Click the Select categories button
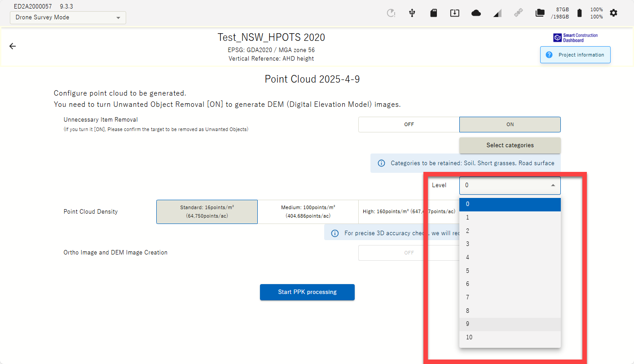The image size is (634, 364). click(x=510, y=145)
